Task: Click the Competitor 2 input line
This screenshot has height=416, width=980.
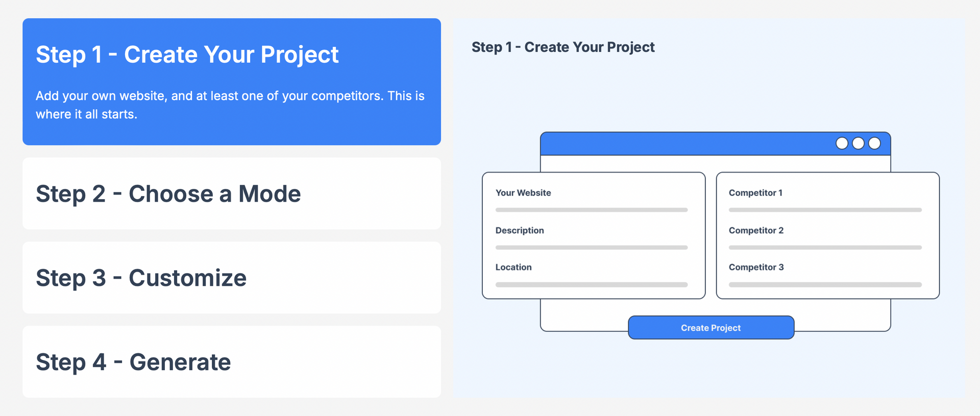Action: coord(825,248)
